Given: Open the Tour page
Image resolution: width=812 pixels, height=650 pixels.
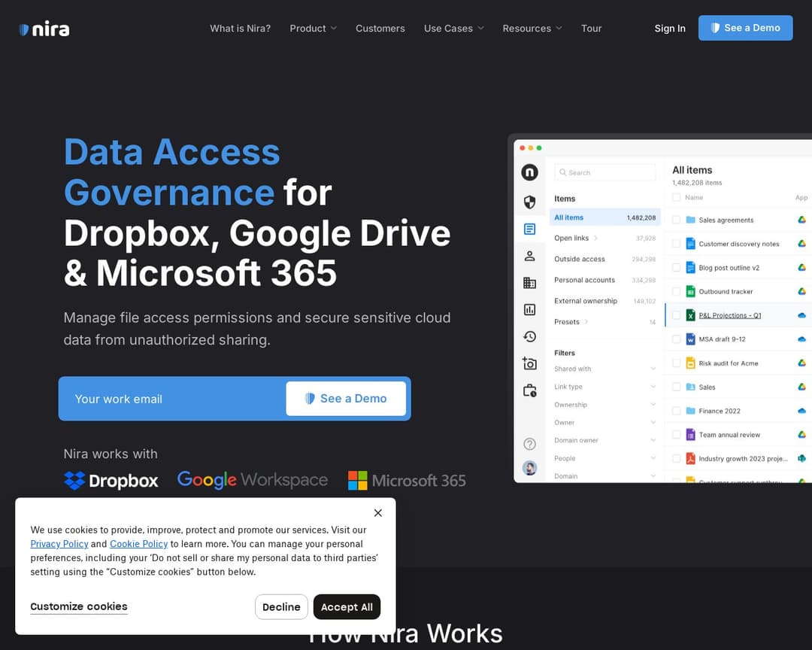Looking at the screenshot, I should [591, 29].
